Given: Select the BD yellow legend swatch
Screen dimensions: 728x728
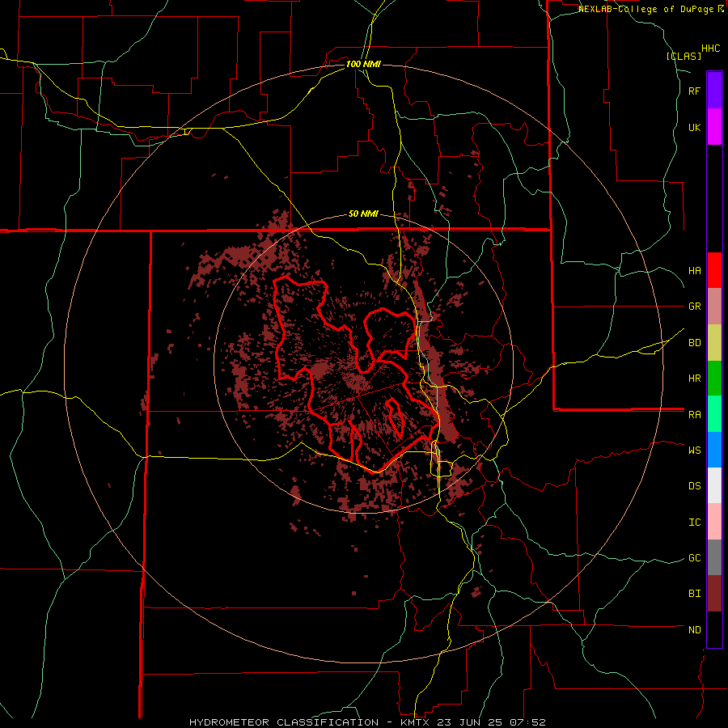Looking at the screenshot, I should coord(714,343).
